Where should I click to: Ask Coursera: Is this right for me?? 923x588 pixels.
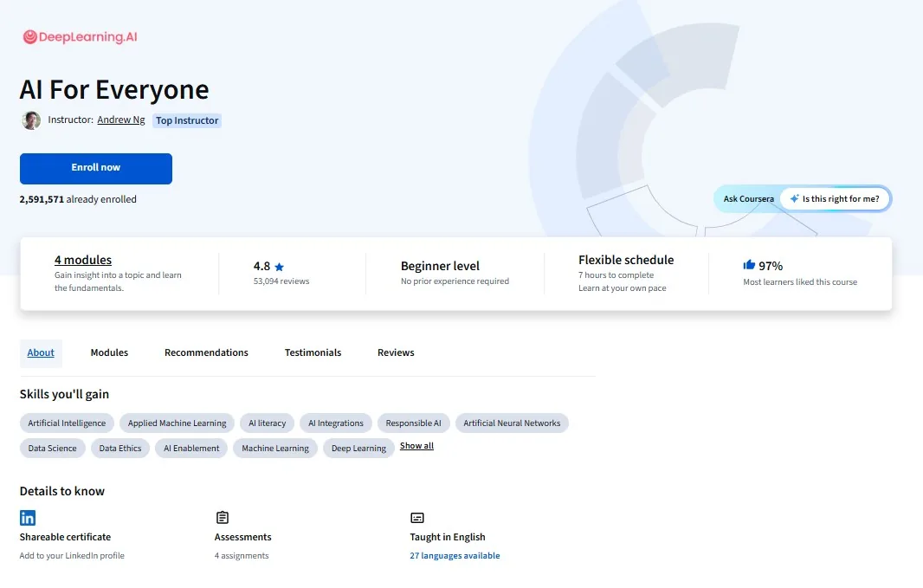[835, 199]
